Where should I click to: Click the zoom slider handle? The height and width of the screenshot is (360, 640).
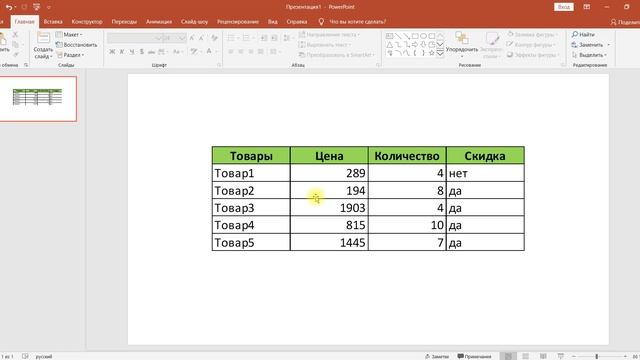point(596,356)
